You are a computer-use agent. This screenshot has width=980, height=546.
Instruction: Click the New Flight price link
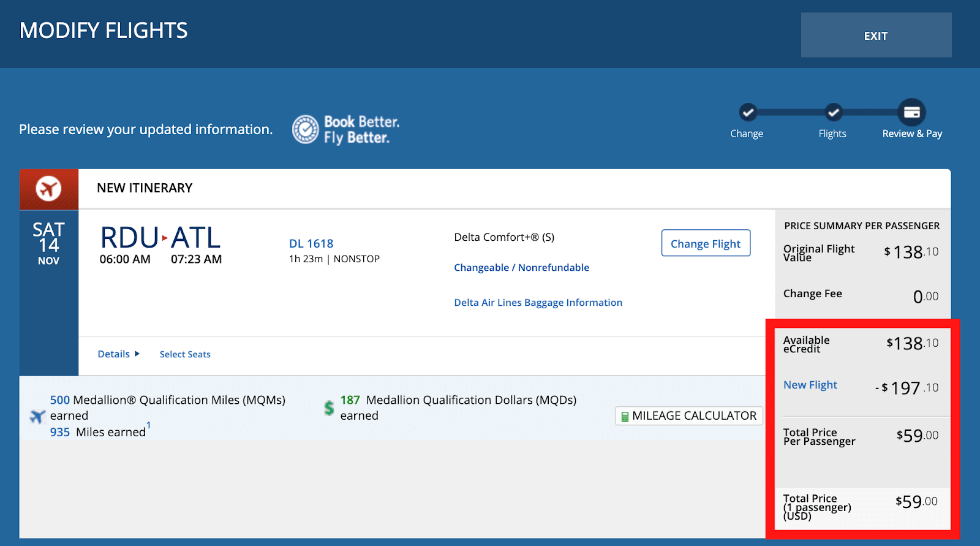810,385
